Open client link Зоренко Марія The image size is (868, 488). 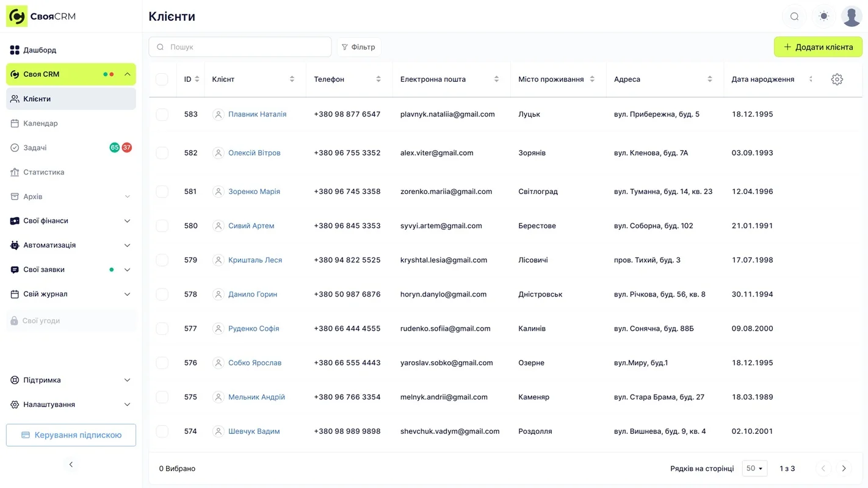254,192
